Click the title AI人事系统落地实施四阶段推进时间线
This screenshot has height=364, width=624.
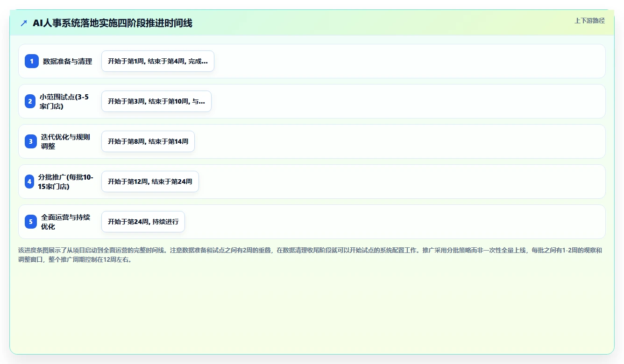[x=113, y=23]
